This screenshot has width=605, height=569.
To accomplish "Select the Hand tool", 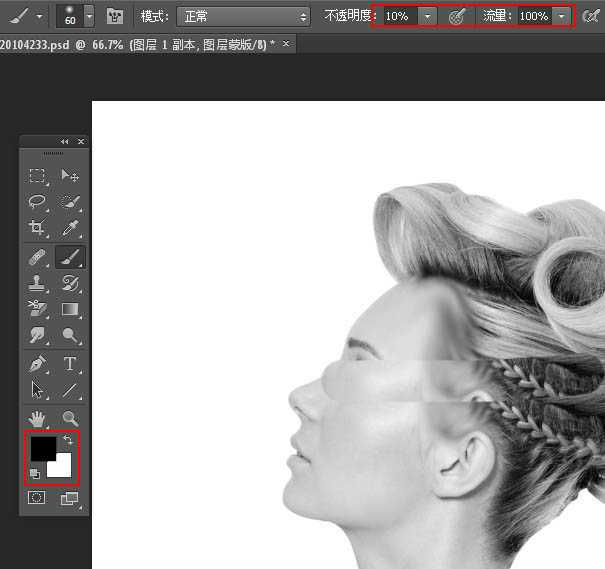I will click(37, 418).
